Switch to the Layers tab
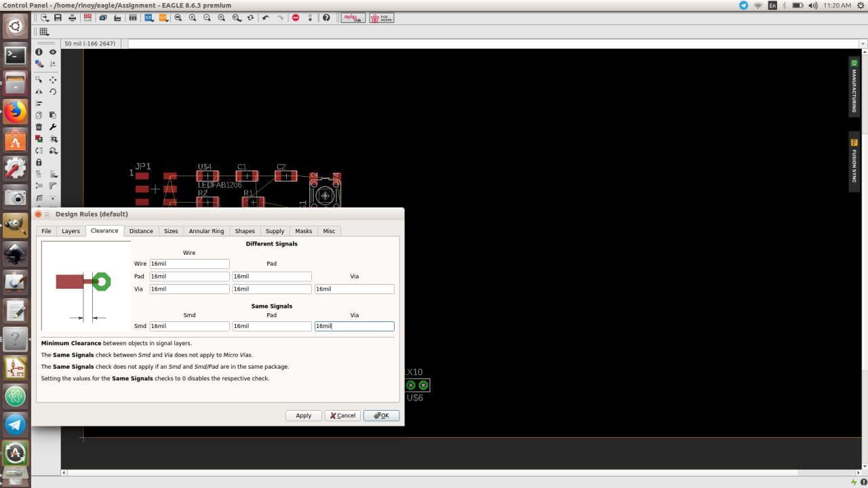Image resolution: width=868 pixels, height=488 pixels. [x=71, y=231]
